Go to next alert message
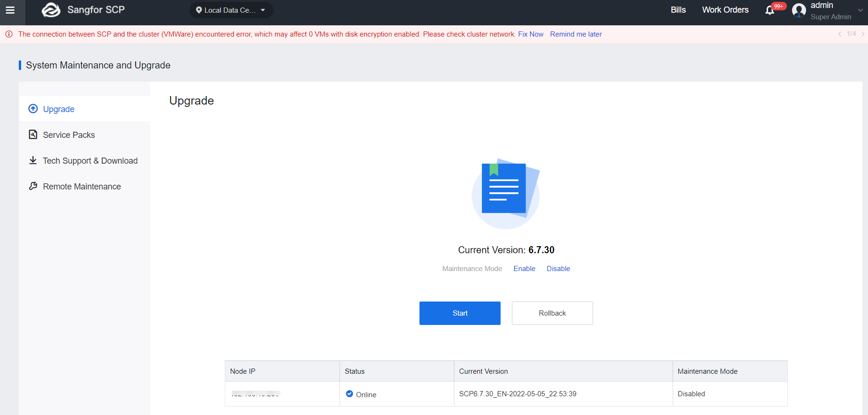 click(x=863, y=34)
